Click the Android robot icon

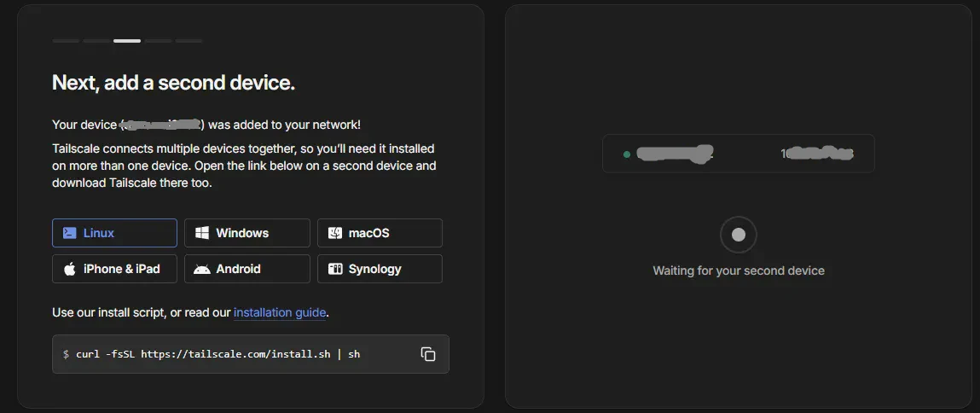[x=202, y=270]
